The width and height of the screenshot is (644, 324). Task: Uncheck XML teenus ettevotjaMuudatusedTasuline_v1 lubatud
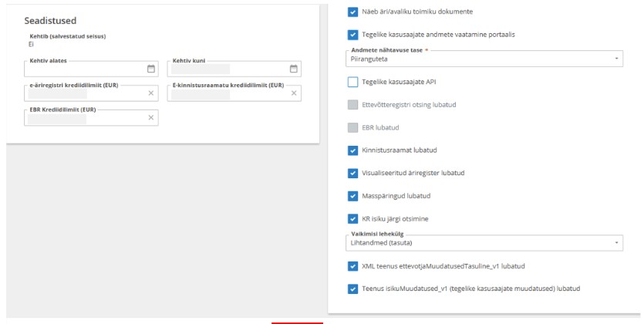(x=352, y=266)
